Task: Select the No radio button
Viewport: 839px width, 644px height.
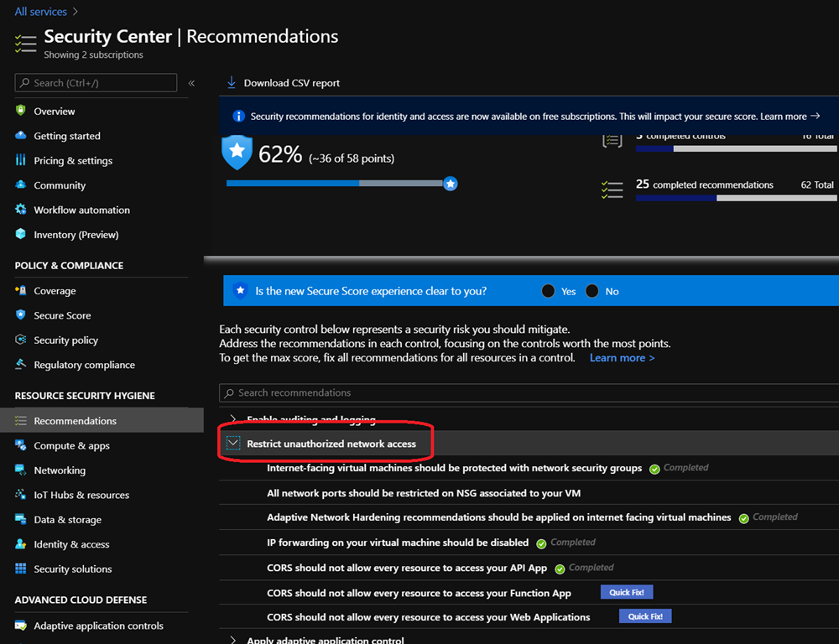Action: click(592, 291)
